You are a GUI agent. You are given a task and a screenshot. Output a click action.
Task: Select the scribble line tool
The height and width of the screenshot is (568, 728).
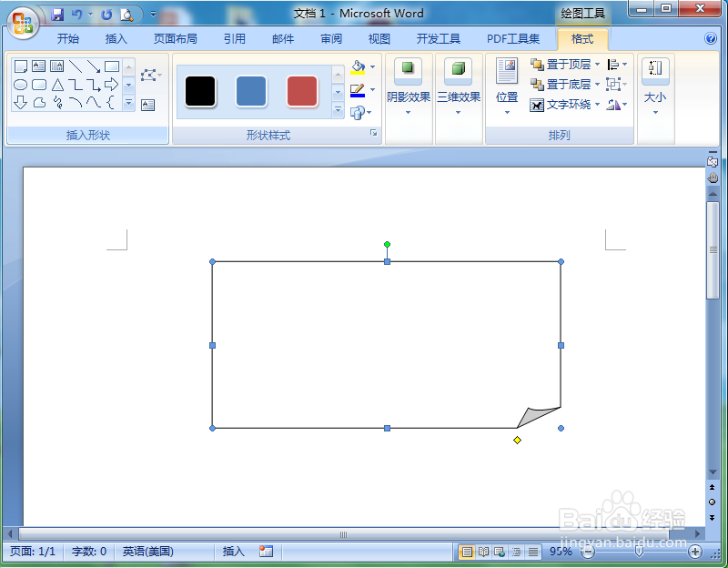(57, 102)
